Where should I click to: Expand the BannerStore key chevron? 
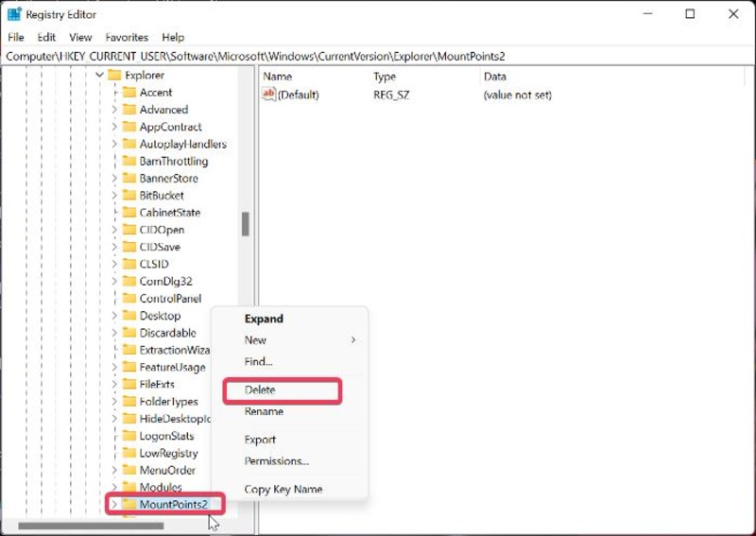coord(114,178)
